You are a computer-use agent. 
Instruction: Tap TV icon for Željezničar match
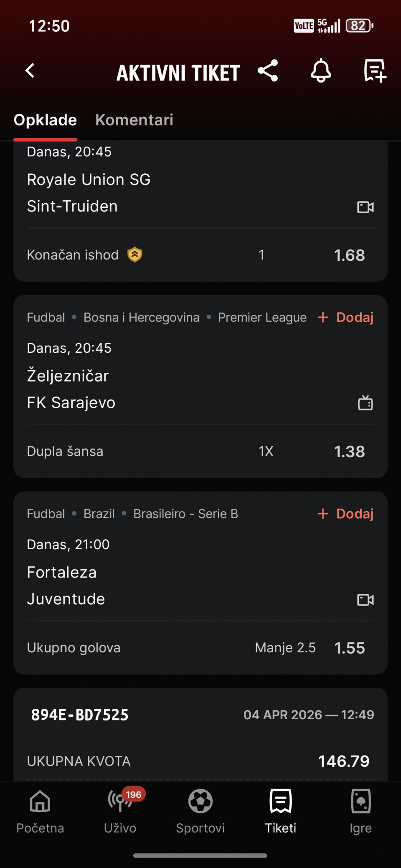coord(365,403)
